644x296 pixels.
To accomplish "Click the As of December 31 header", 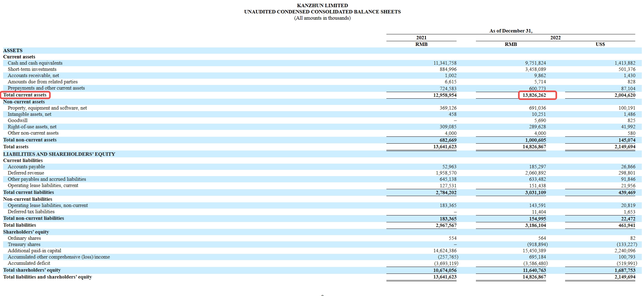I will pyautogui.click(x=511, y=31).
